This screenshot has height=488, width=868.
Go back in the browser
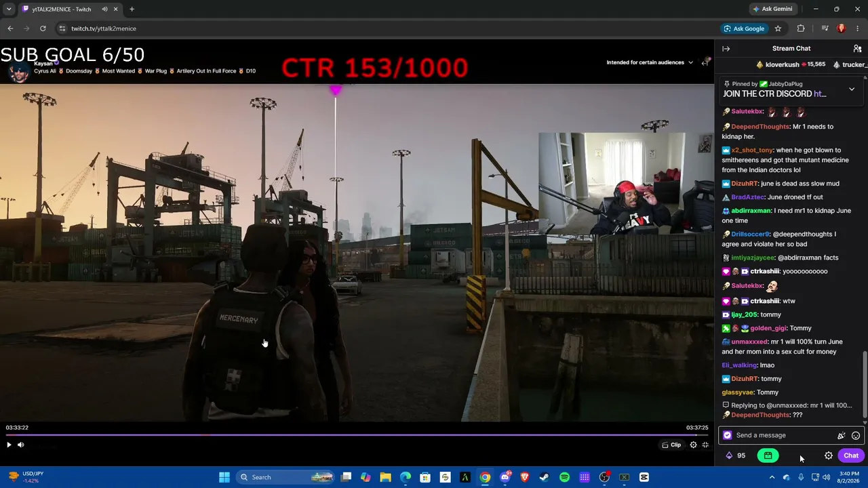pyautogui.click(x=10, y=28)
